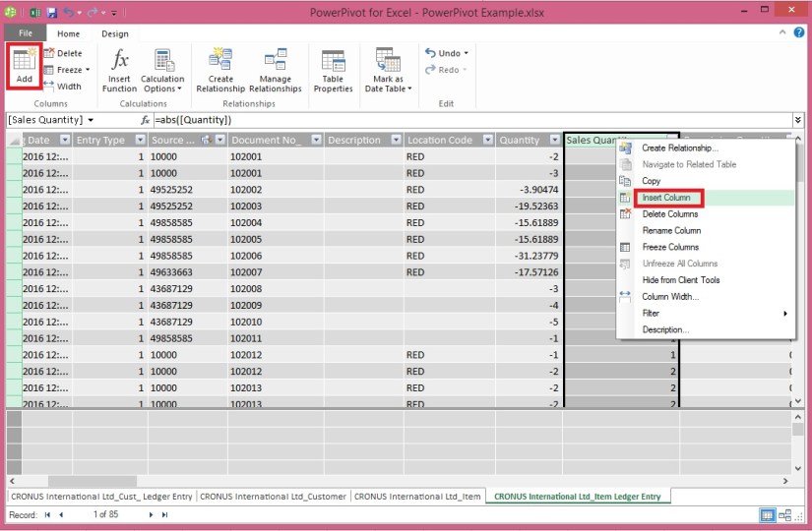Click the Add column icon
The width and height of the screenshot is (812, 531).
24,66
